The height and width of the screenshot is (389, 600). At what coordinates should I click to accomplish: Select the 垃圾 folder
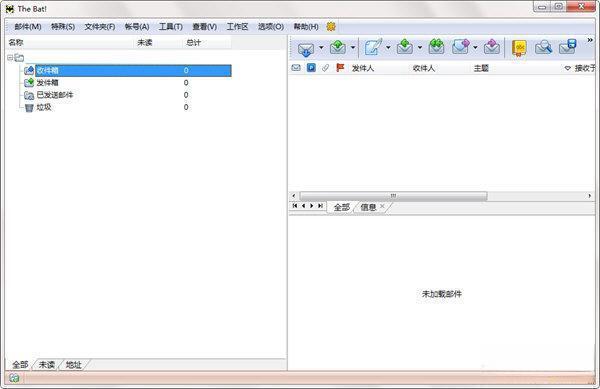[x=44, y=107]
